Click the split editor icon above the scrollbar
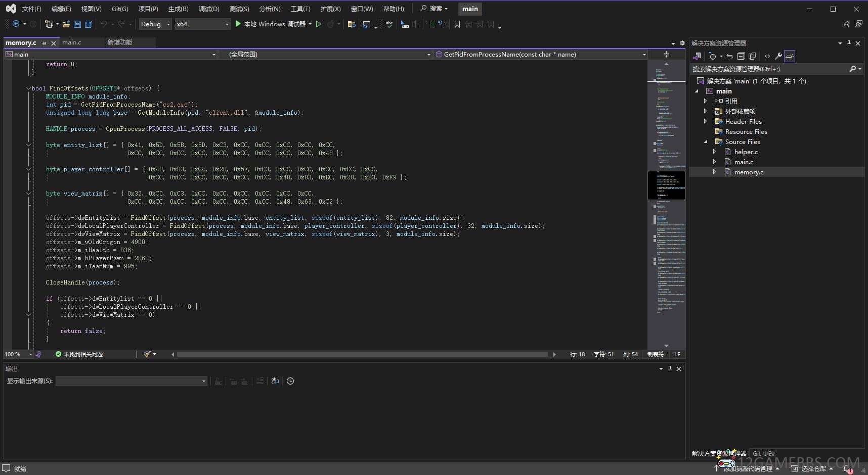This screenshot has width=868, height=475. pyautogui.click(x=666, y=54)
